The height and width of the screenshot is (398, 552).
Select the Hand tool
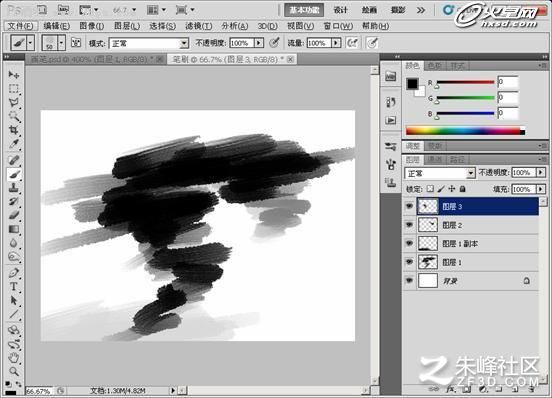click(x=14, y=358)
